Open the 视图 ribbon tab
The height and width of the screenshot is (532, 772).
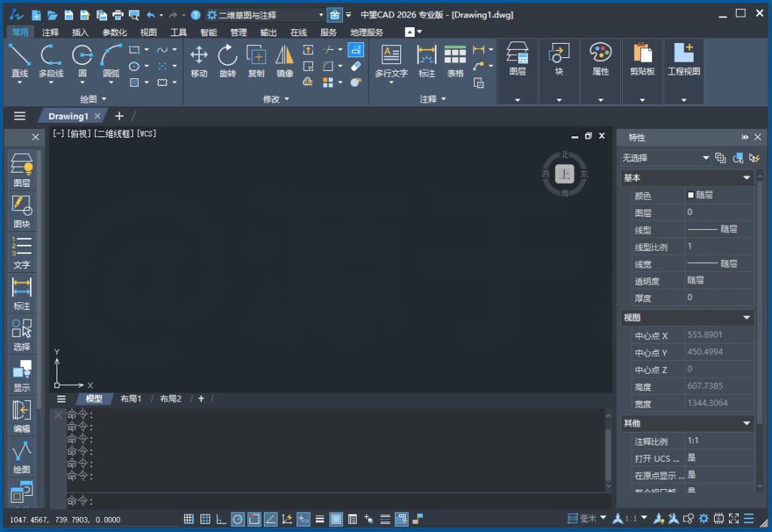[x=149, y=32]
